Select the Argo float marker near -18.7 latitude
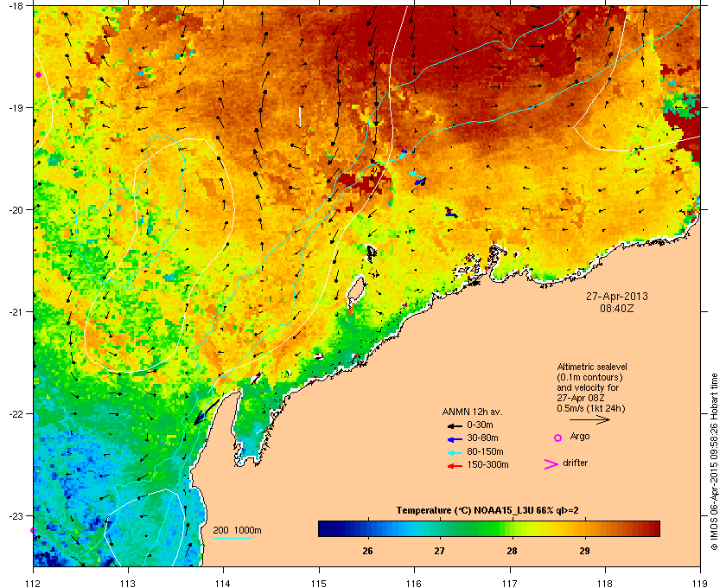The image size is (726, 588). click(38, 74)
